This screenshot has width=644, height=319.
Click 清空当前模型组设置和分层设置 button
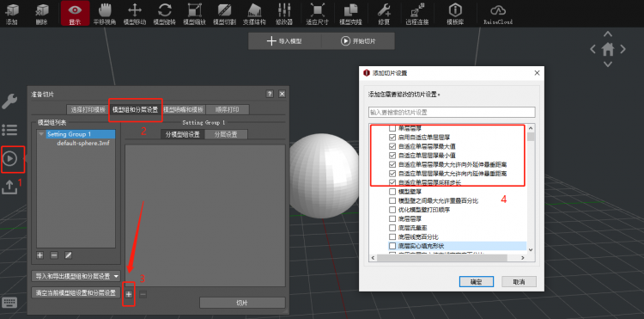coord(76,292)
